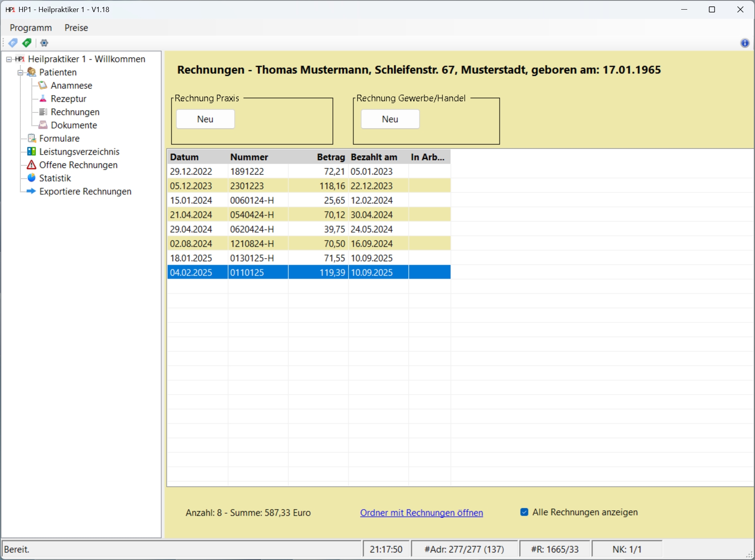Click the green euro price tag toolbar icon
Image resolution: width=755 pixels, height=560 pixels.
[27, 43]
